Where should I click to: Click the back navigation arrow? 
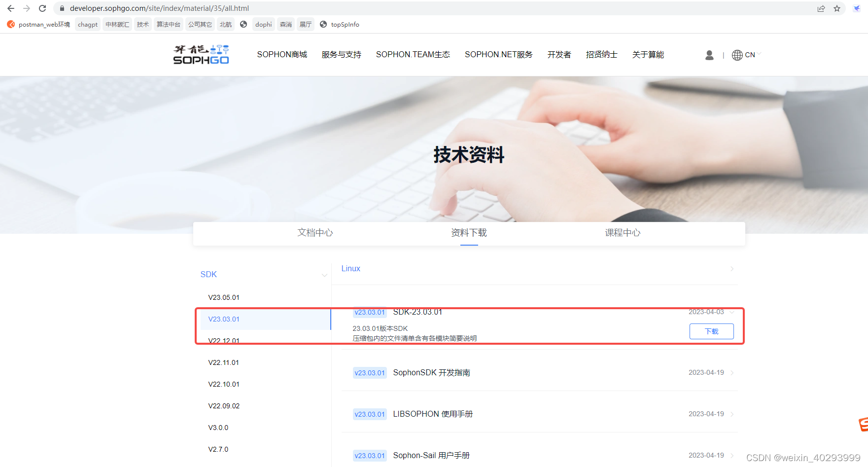pos(10,8)
